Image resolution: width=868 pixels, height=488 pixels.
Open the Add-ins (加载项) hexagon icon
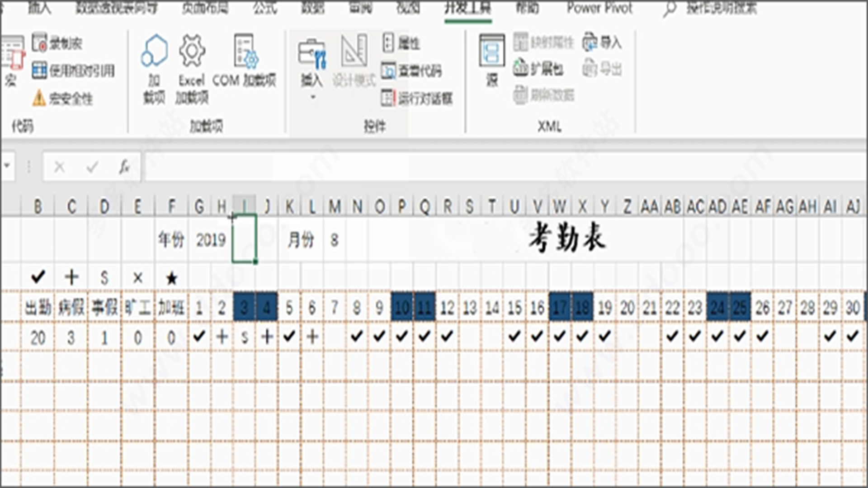coord(154,51)
